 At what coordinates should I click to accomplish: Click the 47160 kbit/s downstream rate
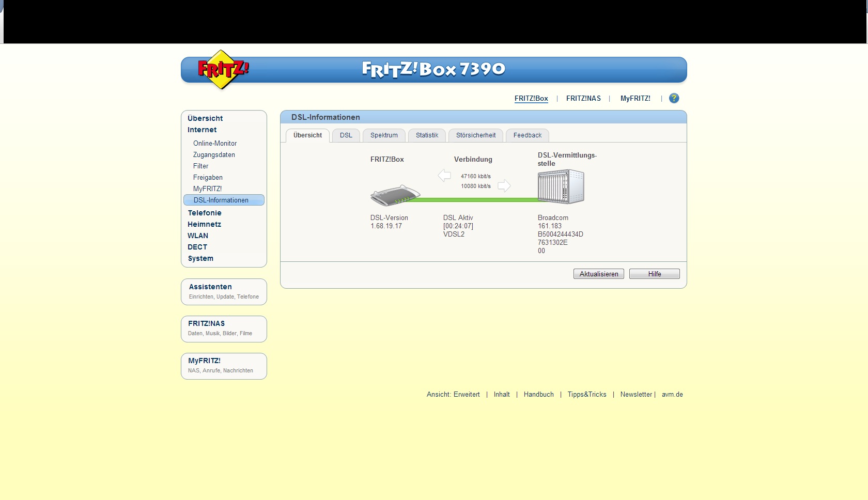point(476,176)
